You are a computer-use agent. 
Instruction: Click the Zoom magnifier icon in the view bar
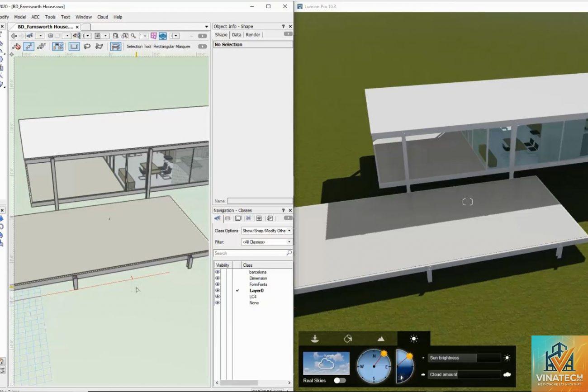pyautogui.click(x=133, y=36)
